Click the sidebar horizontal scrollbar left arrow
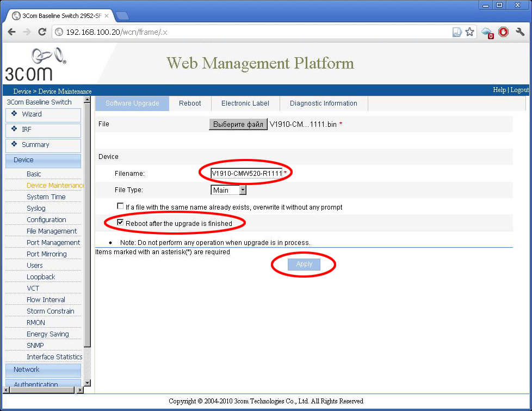This screenshot has height=411, width=532. pyautogui.click(x=6, y=390)
